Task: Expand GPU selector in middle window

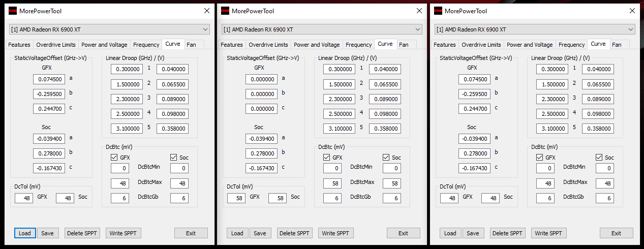Action: [x=322, y=29]
